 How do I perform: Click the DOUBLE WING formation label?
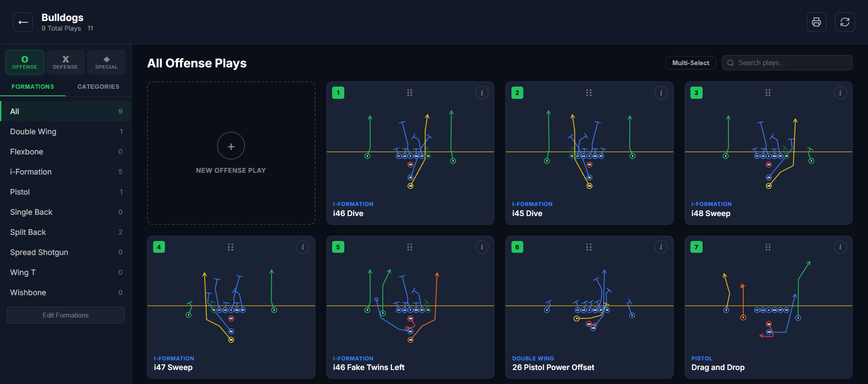tap(533, 359)
